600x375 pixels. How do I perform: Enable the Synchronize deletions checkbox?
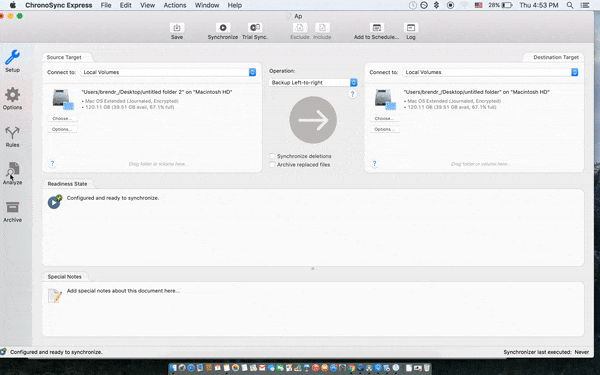point(272,156)
